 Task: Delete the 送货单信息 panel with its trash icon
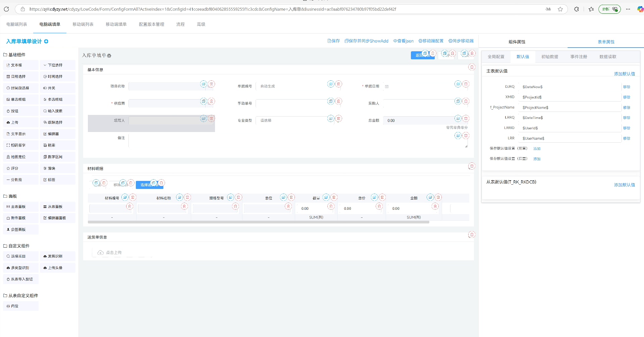coord(472,234)
